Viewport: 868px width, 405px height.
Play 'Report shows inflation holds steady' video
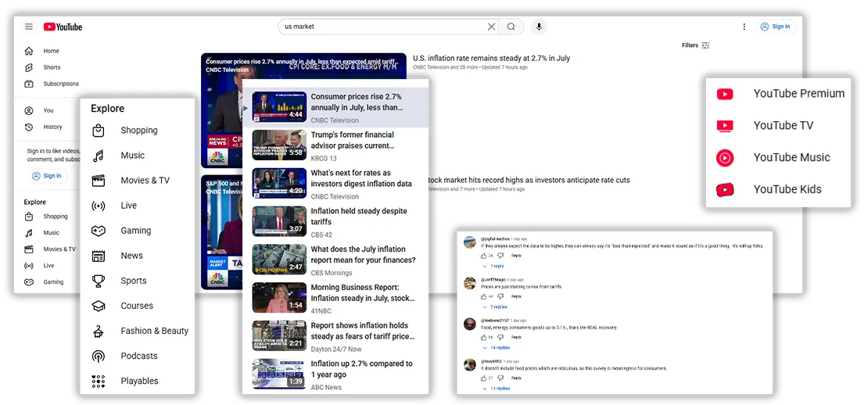[335, 336]
